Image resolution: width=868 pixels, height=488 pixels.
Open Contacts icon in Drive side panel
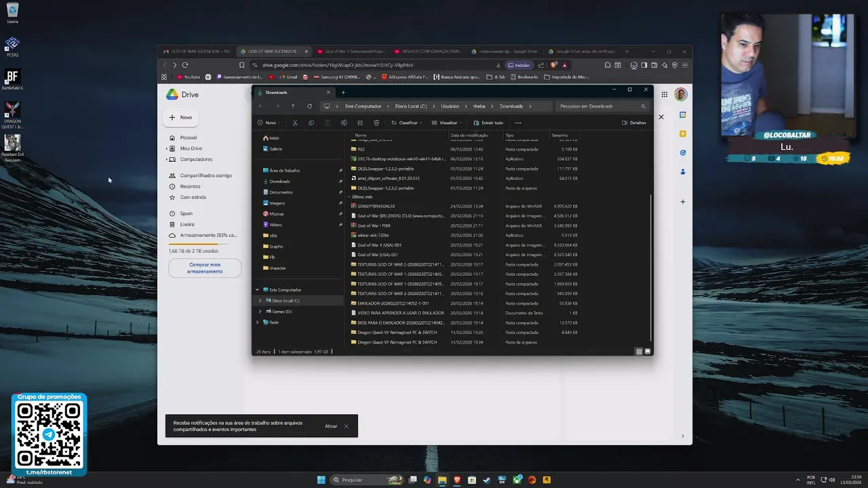pyautogui.click(x=683, y=171)
